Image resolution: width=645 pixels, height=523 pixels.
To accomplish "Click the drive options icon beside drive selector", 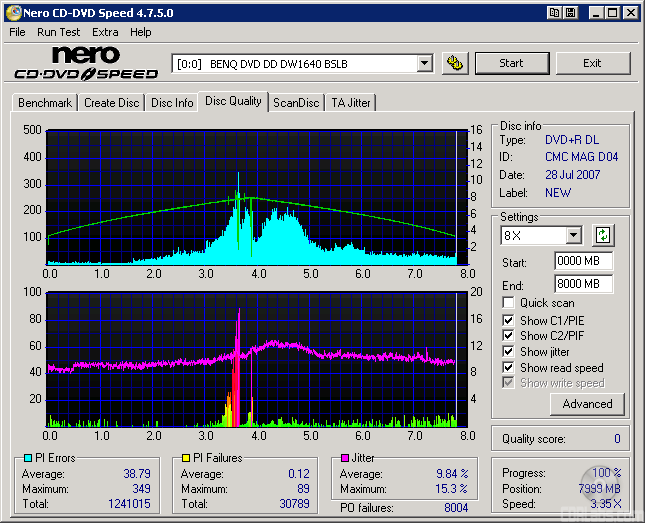I will click(455, 63).
